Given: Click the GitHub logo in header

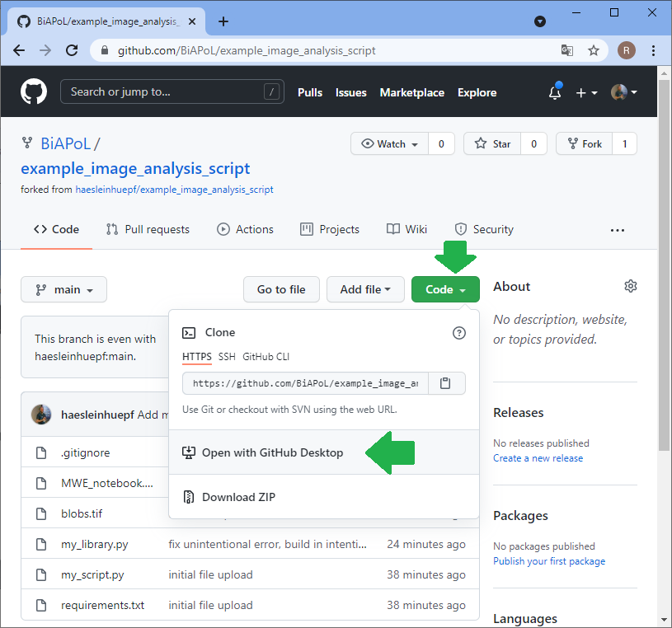Looking at the screenshot, I should pyautogui.click(x=34, y=92).
